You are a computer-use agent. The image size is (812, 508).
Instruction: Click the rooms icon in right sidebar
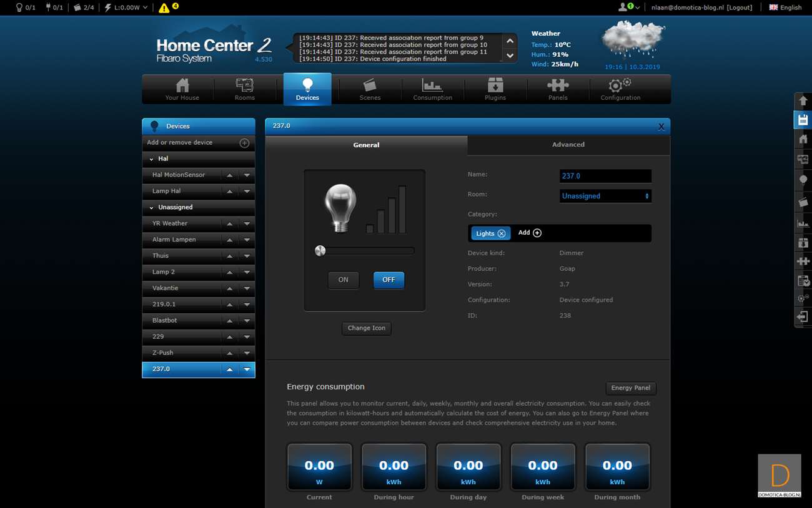coord(803,159)
